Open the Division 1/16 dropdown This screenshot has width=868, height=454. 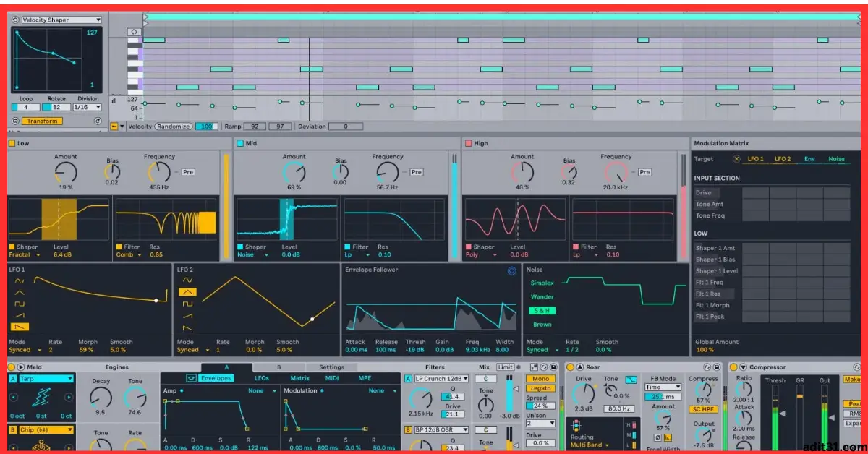tap(87, 107)
